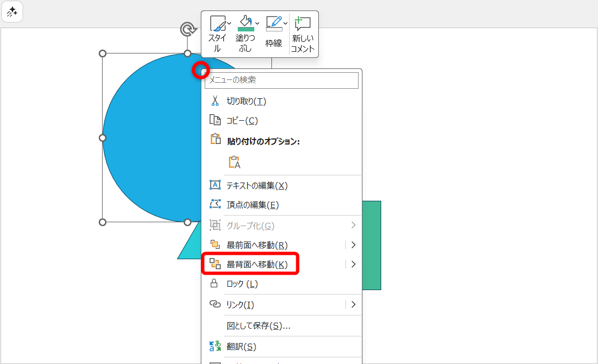Click the Edit Points icon beside 頂点の編集

tap(215, 204)
